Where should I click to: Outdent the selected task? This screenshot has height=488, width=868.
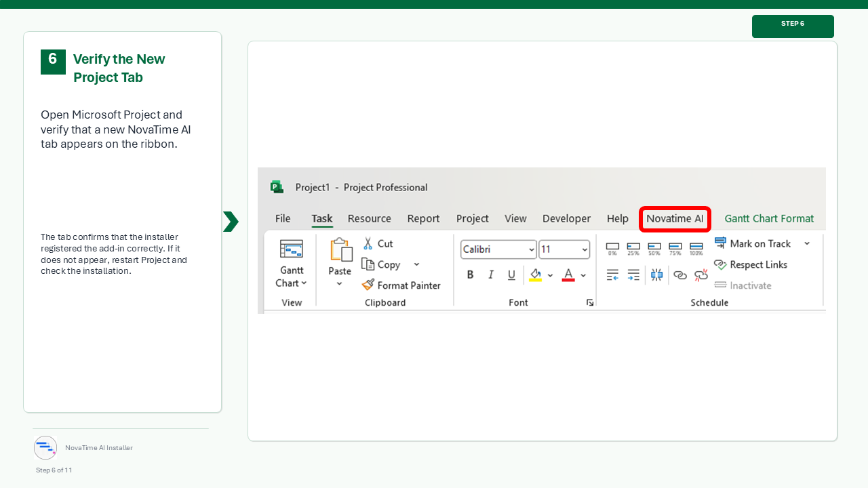pyautogui.click(x=612, y=274)
